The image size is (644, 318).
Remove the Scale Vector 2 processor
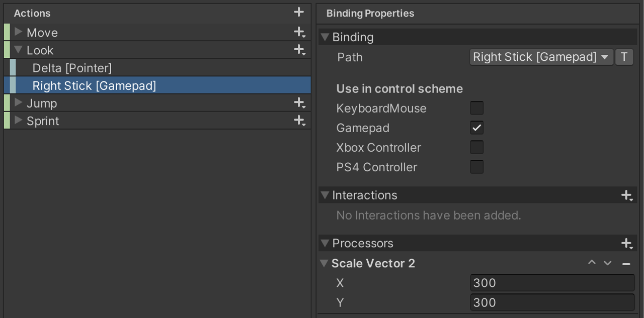pyautogui.click(x=626, y=263)
